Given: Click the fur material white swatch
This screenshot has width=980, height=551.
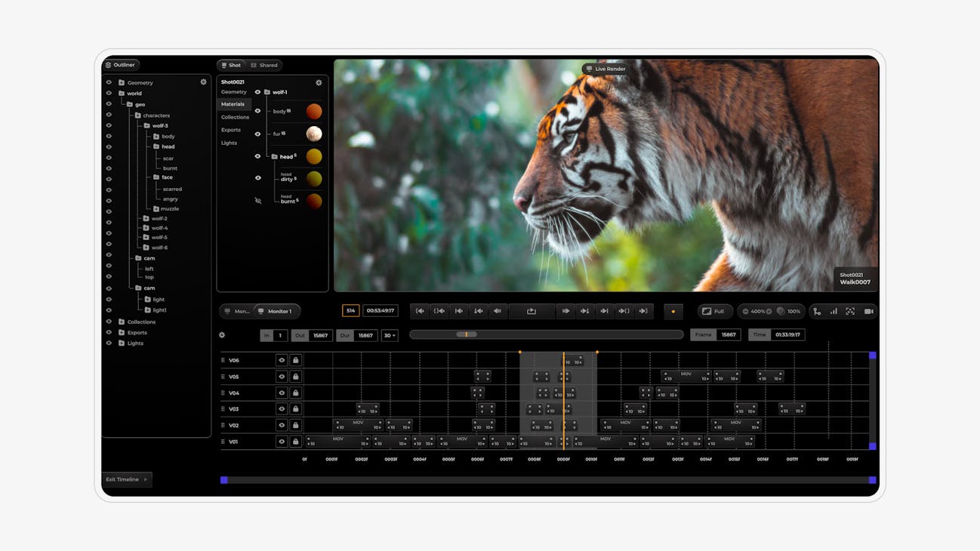Looking at the screenshot, I should (314, 134).
